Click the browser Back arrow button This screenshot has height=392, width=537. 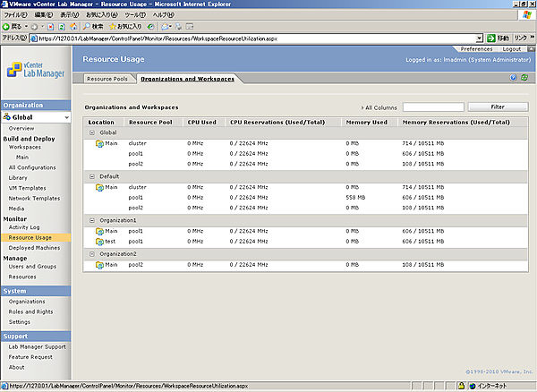(x=11, y=27)
